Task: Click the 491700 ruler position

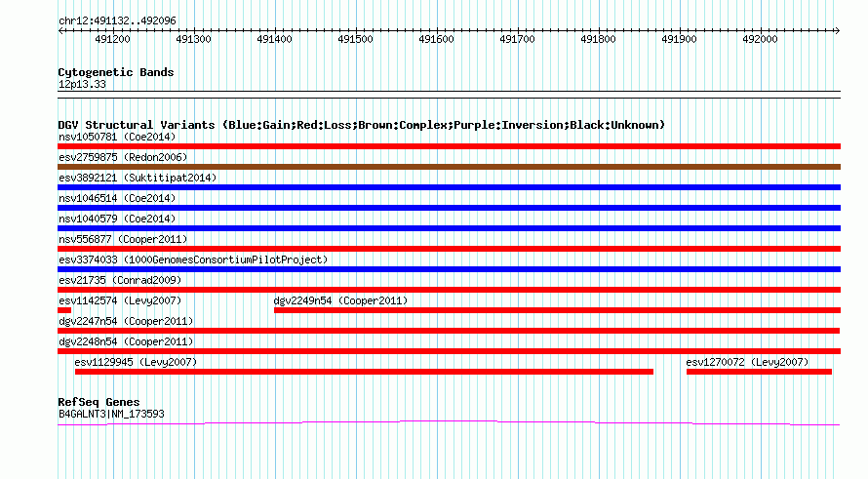Action: click(x=517, y=39)
